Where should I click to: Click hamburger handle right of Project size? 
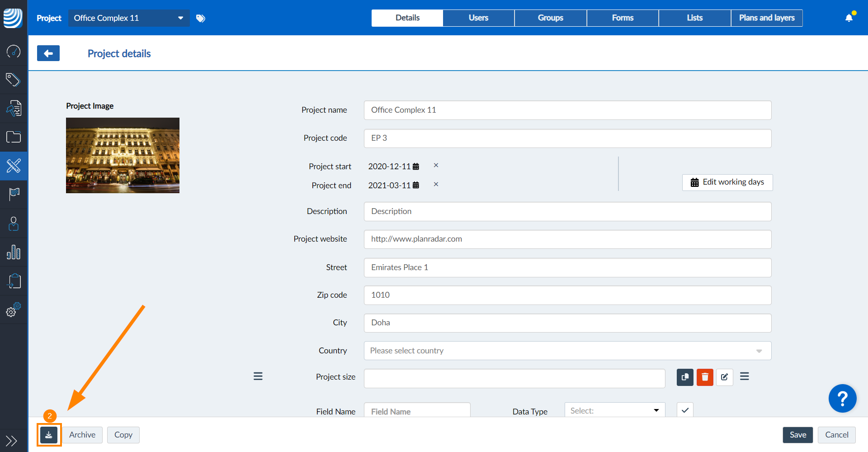745,376
